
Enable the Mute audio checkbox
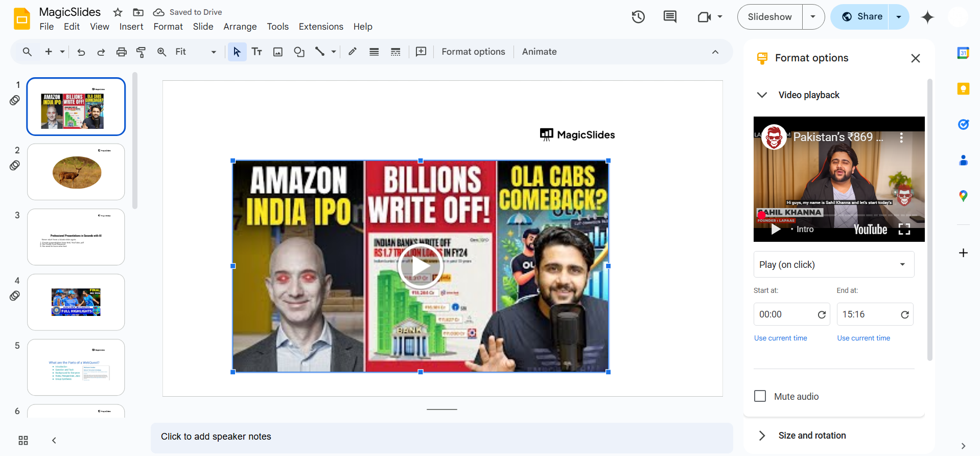pyautogui.click(x=760, y=396)
